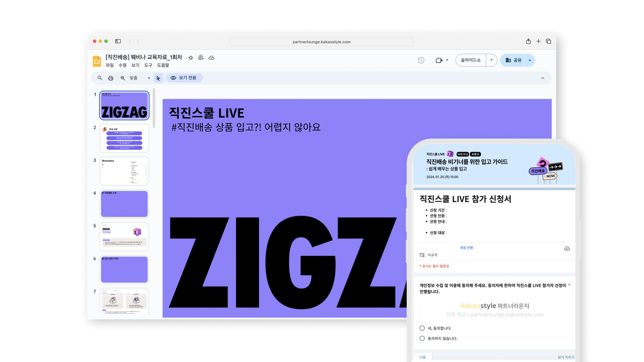The width and height of the screenshot is (644, 362).
Task: Toggle the browser sidebar icon
Action: point(118,41)
